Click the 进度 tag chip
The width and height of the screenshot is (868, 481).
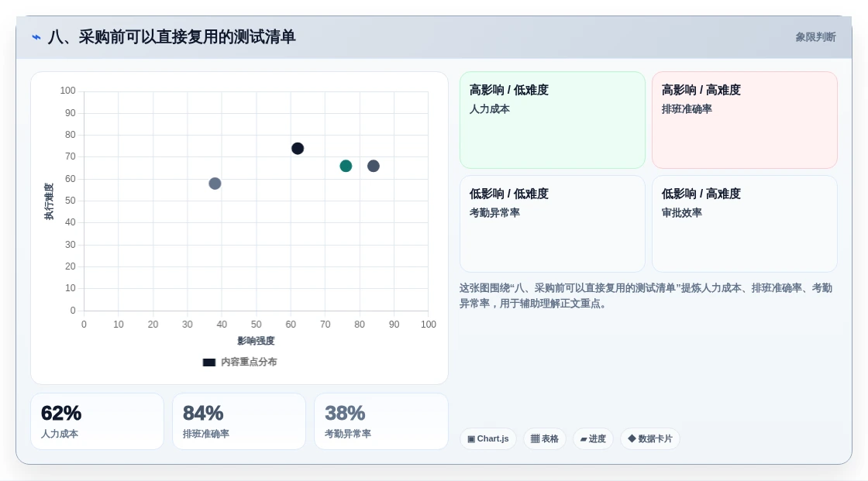pos(593,439)
